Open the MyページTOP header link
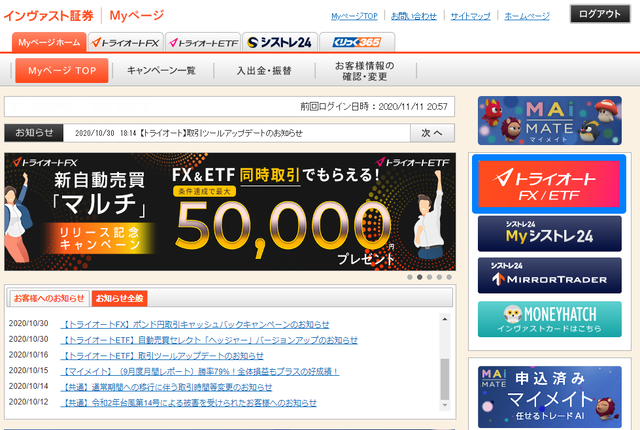This screenshot has width=640, height=430. coord(354,16)
